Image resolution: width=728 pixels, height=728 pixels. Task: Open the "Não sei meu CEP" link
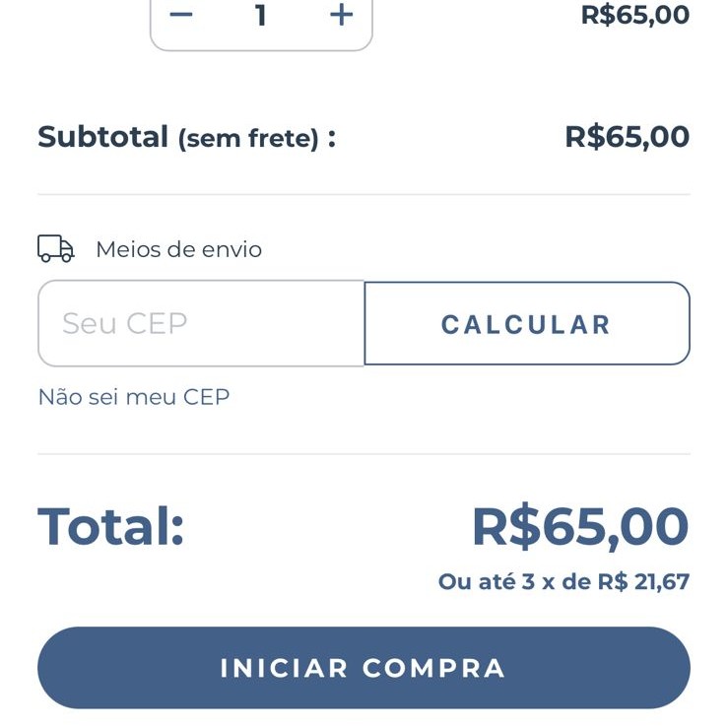pos(134,397)
